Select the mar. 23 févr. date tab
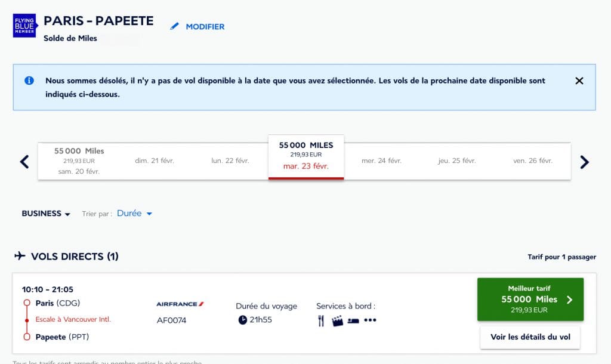 (306, 157)
